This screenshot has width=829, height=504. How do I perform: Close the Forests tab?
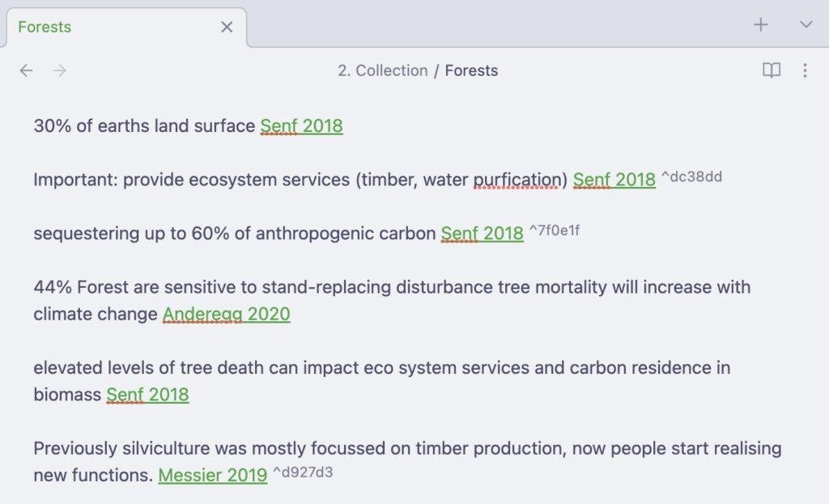pos(227,27)
